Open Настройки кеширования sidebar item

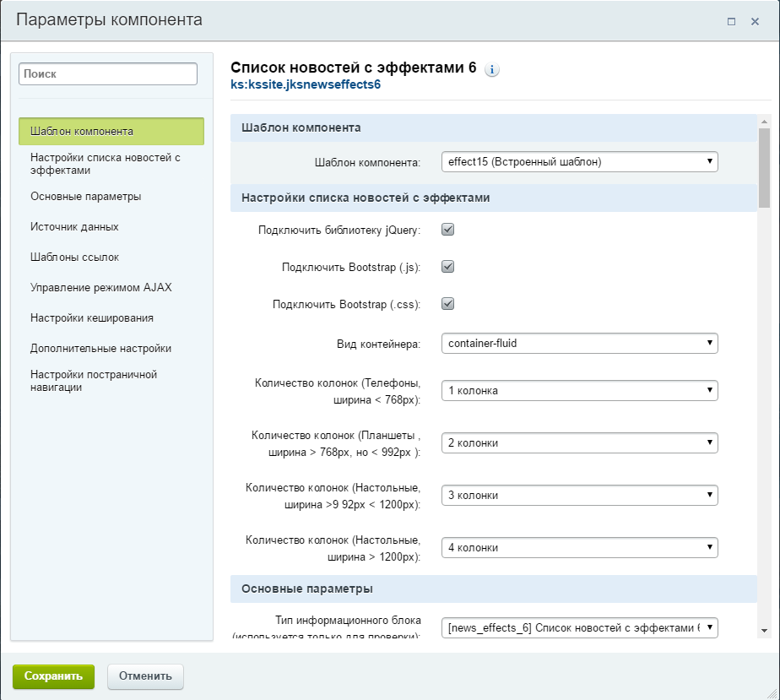[91, 318]
